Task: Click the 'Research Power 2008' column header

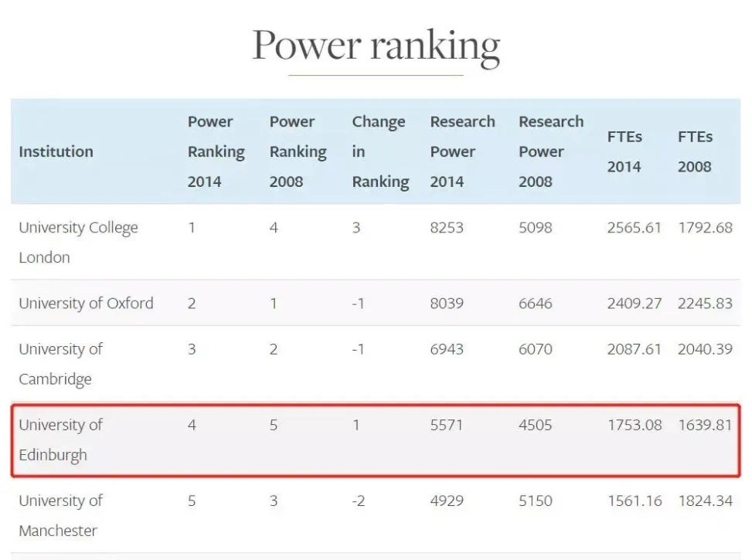Action: tap(551, 151)
